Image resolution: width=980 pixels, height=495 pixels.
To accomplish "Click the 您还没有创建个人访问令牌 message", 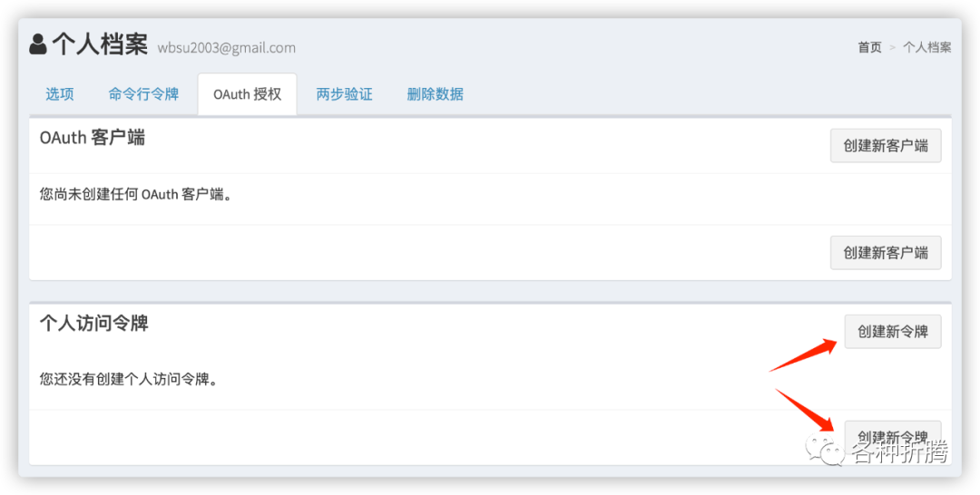I will coord(128,380).
